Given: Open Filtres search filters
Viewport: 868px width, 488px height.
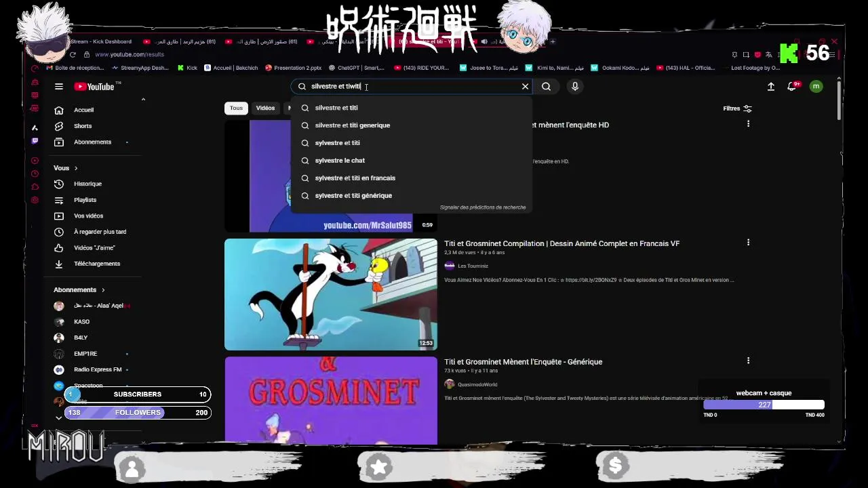Looking at the screenshot, I should click(x=737, y=108).
